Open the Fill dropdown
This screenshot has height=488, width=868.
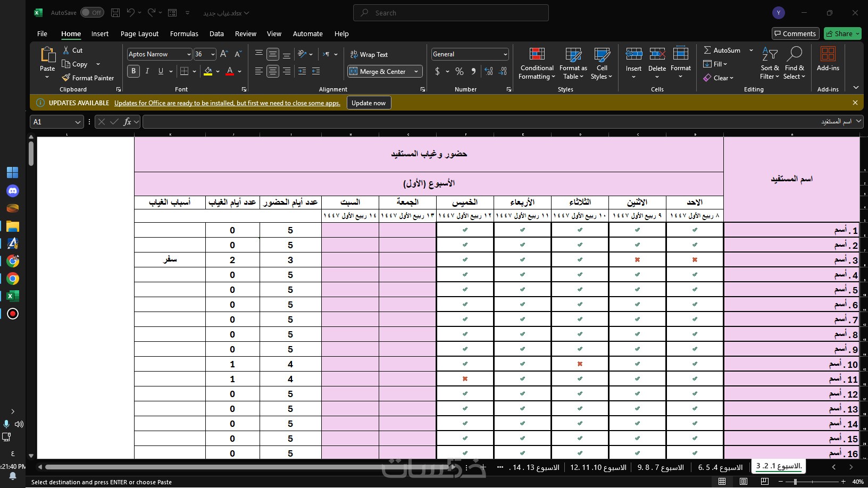tap(715, 64)
